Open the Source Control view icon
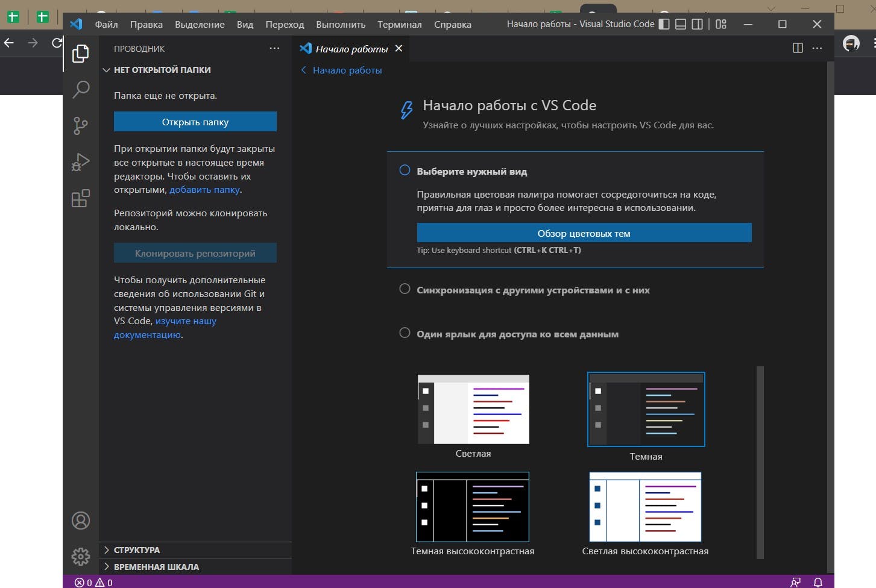 tap(81, 125)
